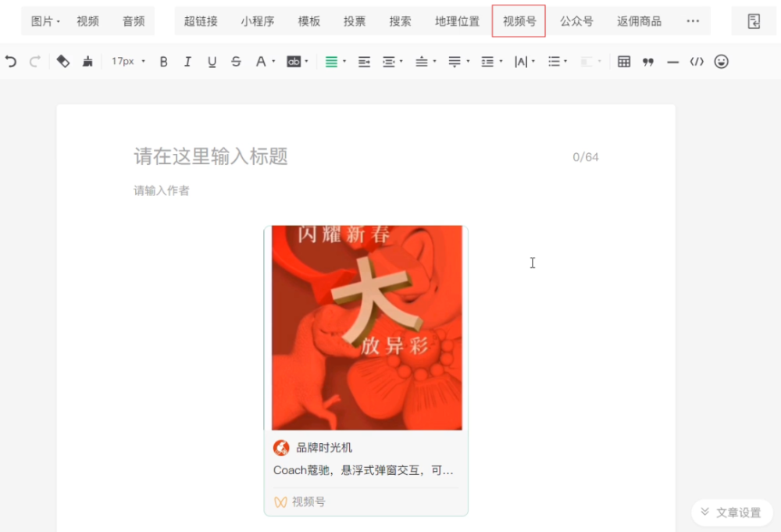Expand the ab text highlight color dropdown

306,62
